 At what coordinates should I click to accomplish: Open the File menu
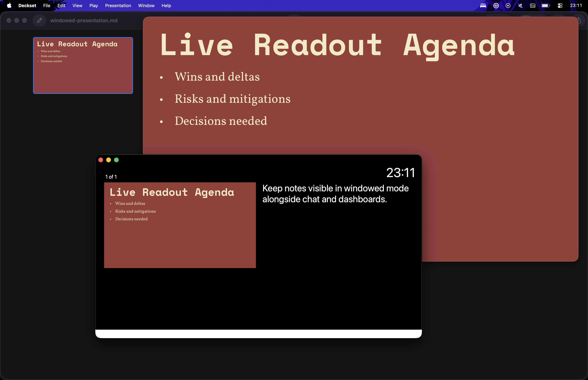[x=46, y=5]
